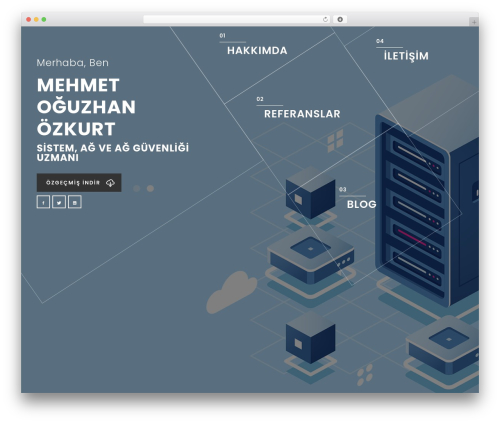The height and width of the screenshot is (423, 500).
Task: Click the 'SİSTEM, AĞ VE AĞ GÜVENLİĞİ UZMANI' subtitle
Action: [x=113, y=153]
